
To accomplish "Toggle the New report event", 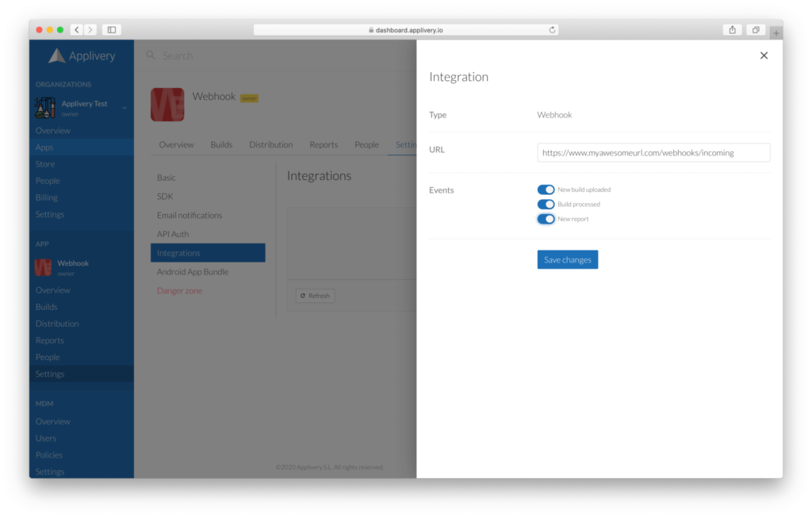I will click(546, 219).
